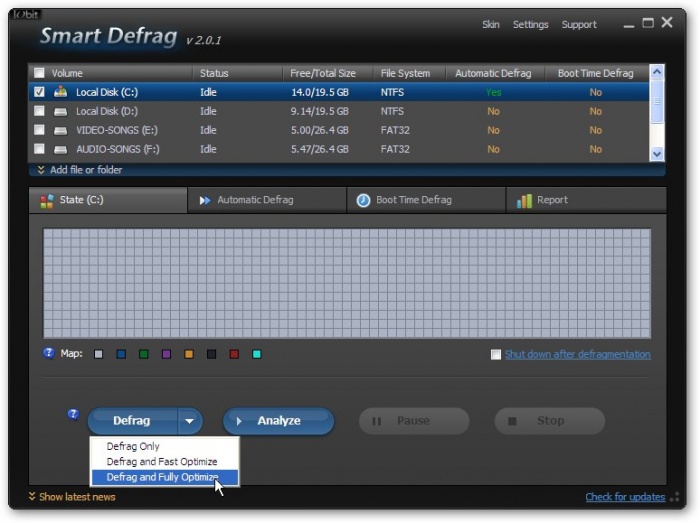The height and width of the screenshot is (523, 700).
Task: Click the disk map grid area
Action: (x=347, y=283)
